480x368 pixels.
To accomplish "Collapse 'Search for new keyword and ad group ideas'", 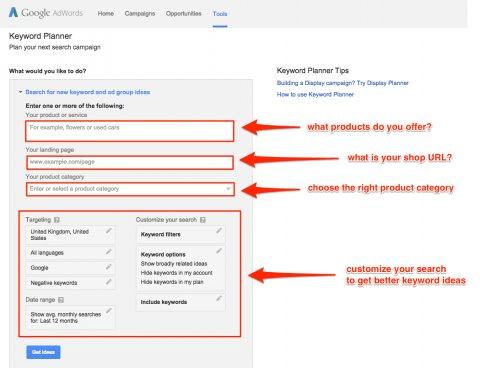I will [x=87, y=92].
